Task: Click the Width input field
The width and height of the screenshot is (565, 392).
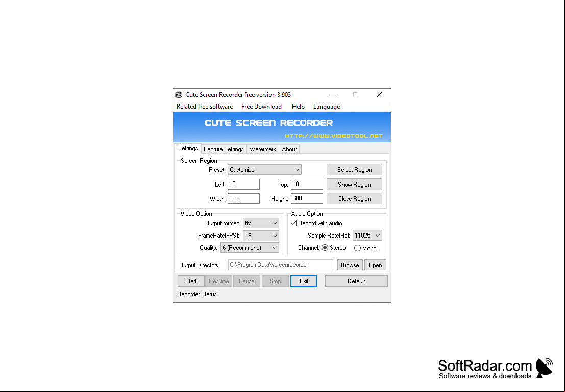Action: point(243,198)
